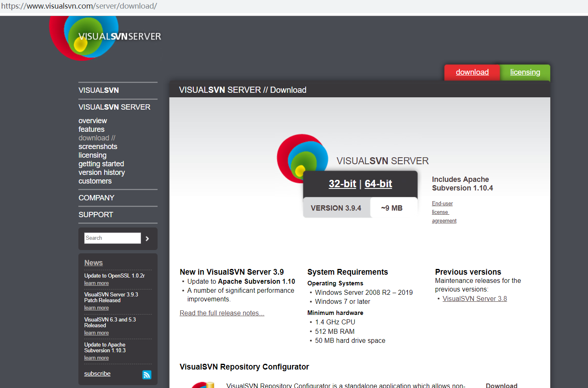This screenshot has width=588, height=388.
Task: Click the 'New in VisualSVN Server 3.9' heading
Action: [232, 272]
